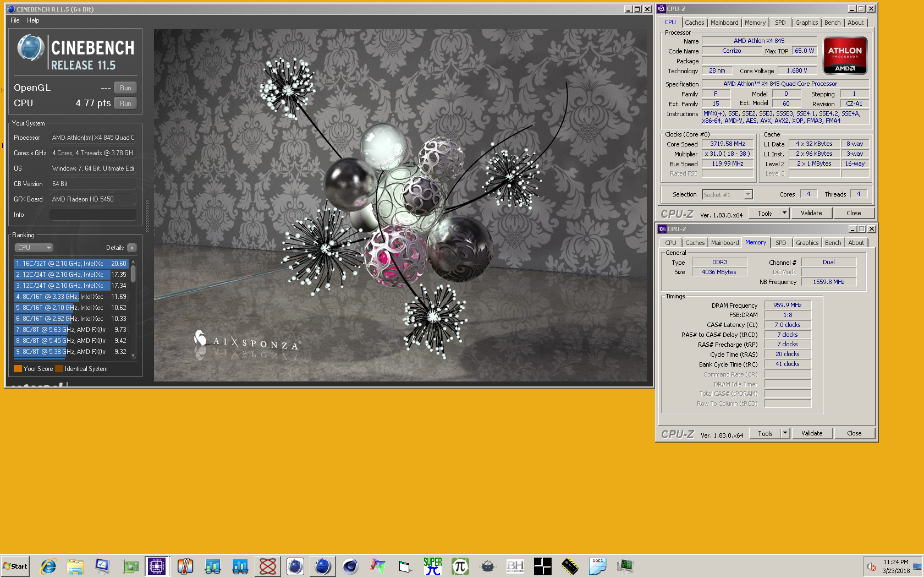Open Internet Explorer from the taskbar
This screenshot has height=578, width=924.
click(48, 566)
